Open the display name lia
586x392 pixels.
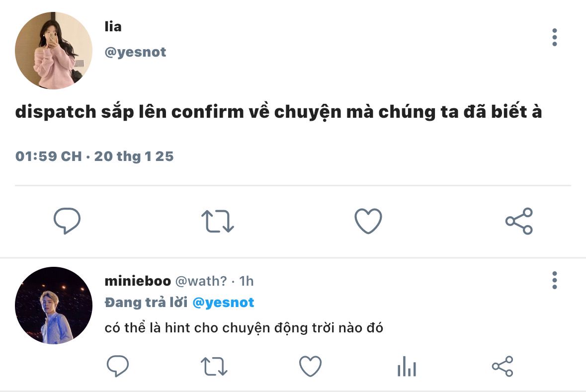tap(113, 26)
